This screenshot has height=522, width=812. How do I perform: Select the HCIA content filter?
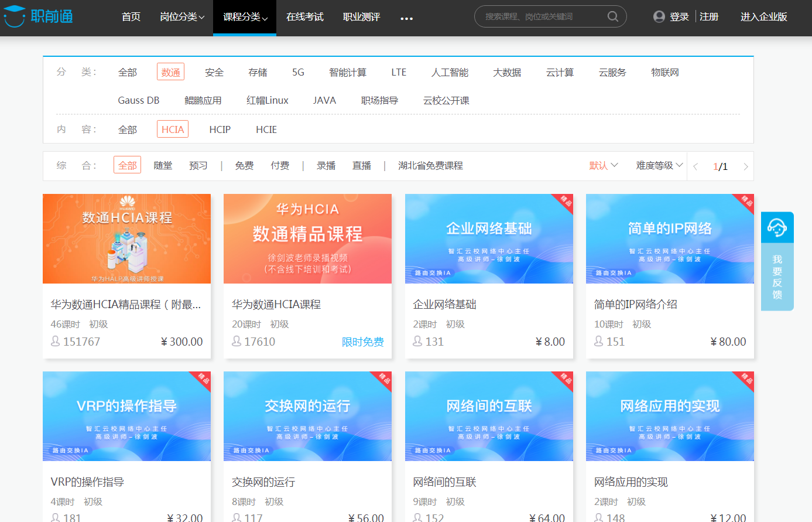click(173, 129)
